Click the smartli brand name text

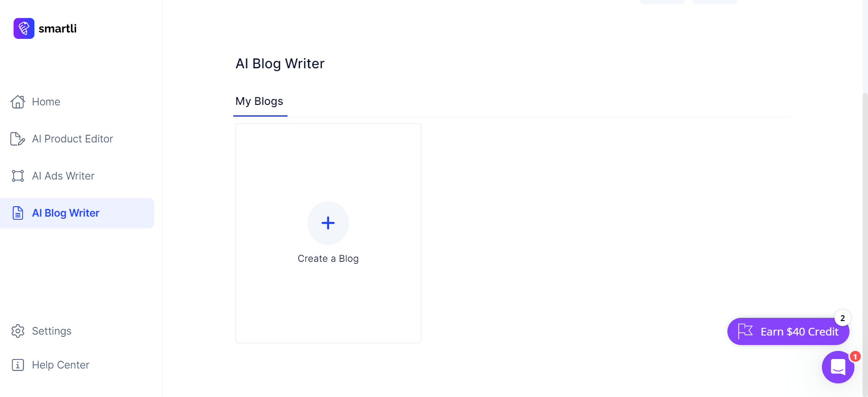tap(57, 28)
